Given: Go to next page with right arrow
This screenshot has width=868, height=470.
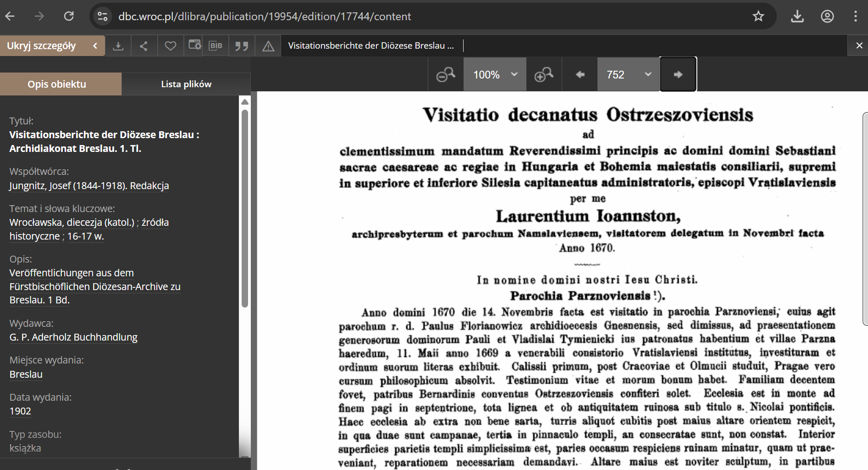Looking at the screenshot, I should click(x=678, y=74).
